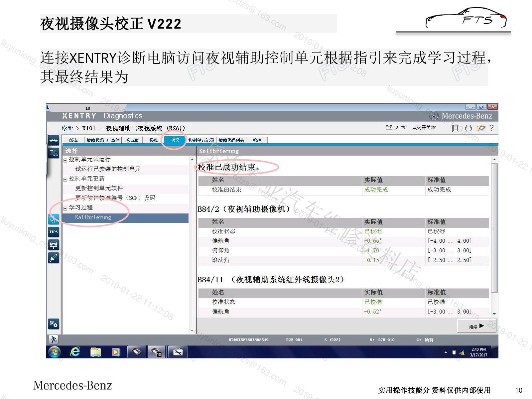
Task: Click the 继续 continue button
Action: point(476,326)
